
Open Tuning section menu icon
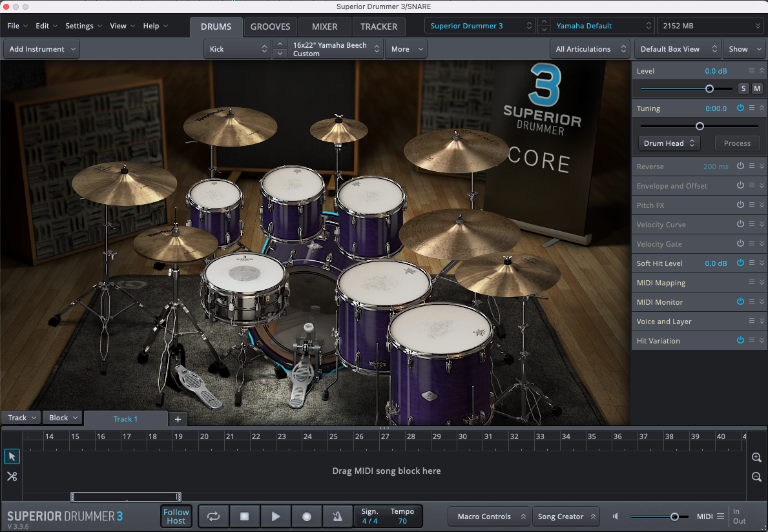tap(751, 108)
